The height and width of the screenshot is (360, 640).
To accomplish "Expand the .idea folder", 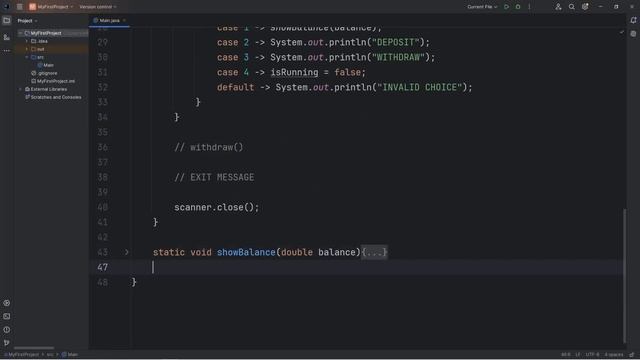I will 27,41.
